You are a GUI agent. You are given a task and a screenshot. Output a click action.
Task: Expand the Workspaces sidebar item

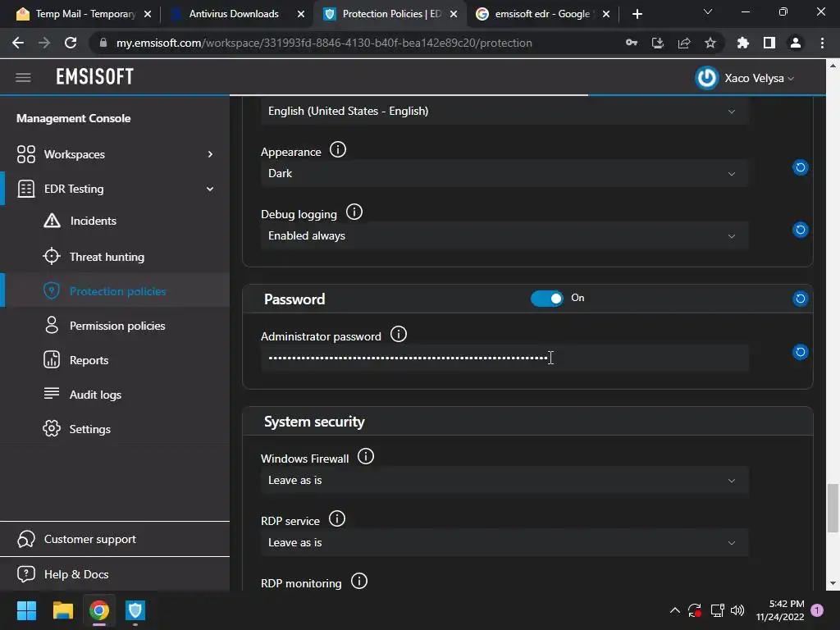pos(115,154)
